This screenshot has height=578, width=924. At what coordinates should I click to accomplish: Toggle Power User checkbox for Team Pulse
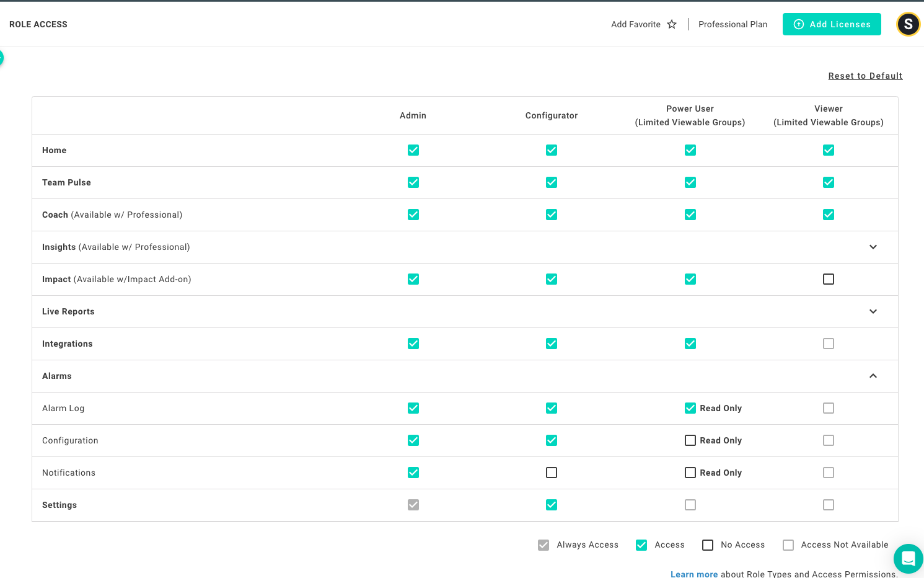690,182
